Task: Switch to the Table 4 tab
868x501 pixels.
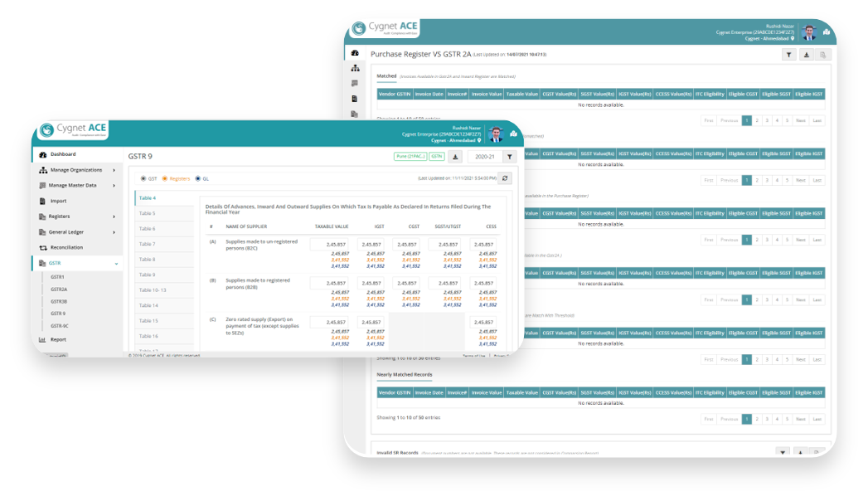Action: pos(164,198)
